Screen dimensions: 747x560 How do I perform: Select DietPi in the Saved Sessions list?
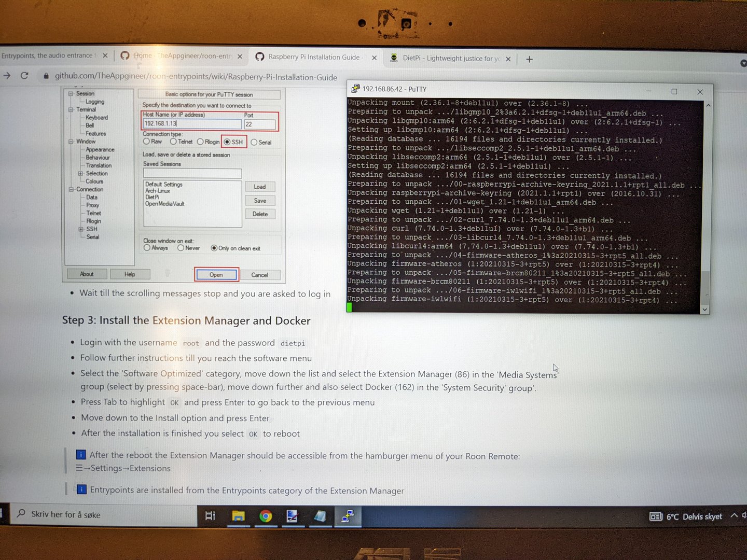pyautogui.click(x=152, y=197)
